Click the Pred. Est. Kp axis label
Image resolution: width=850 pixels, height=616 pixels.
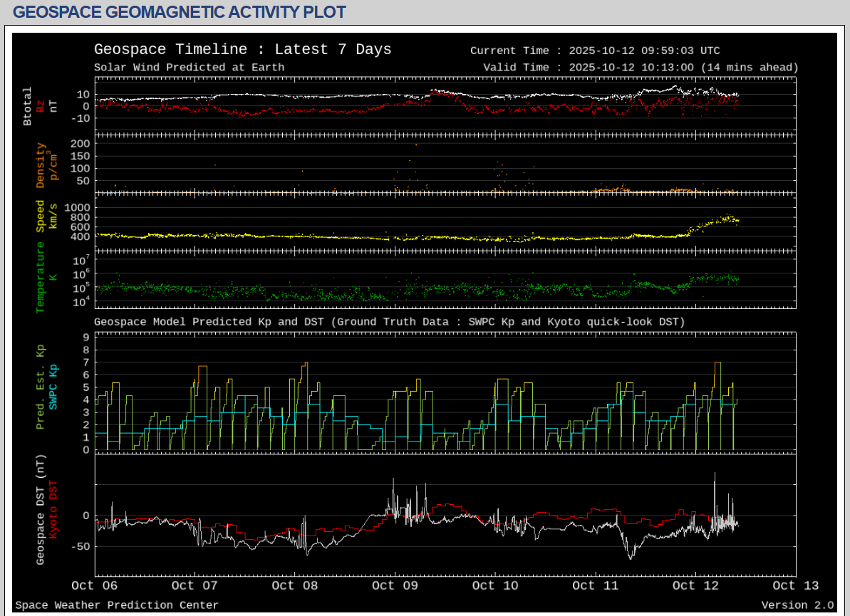[x=41, y=387]
